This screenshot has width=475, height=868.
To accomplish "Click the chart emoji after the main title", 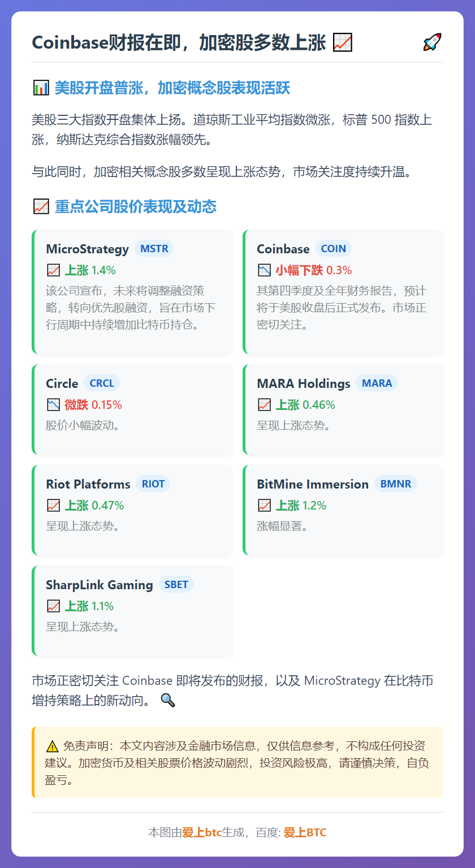I will click(343, 42).
